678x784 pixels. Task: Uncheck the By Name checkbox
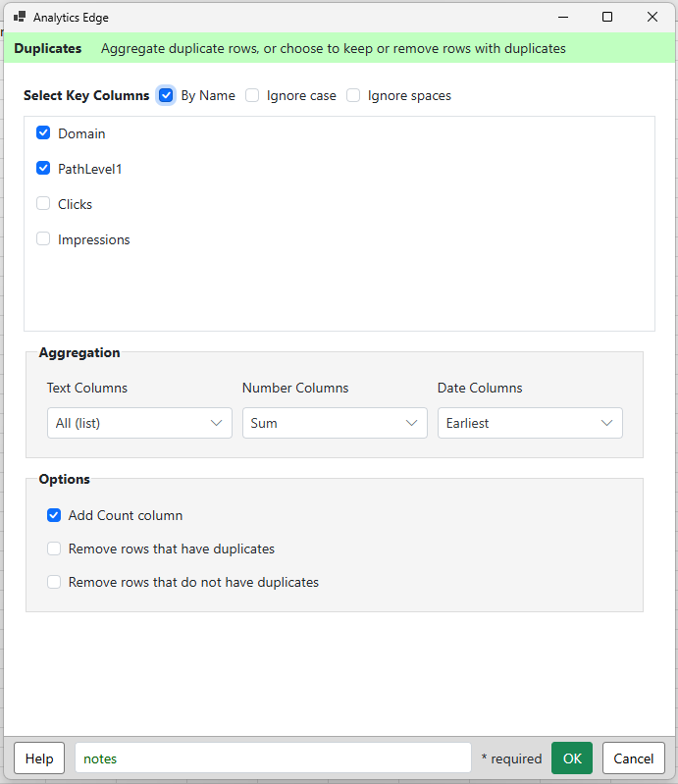point(166,95)
